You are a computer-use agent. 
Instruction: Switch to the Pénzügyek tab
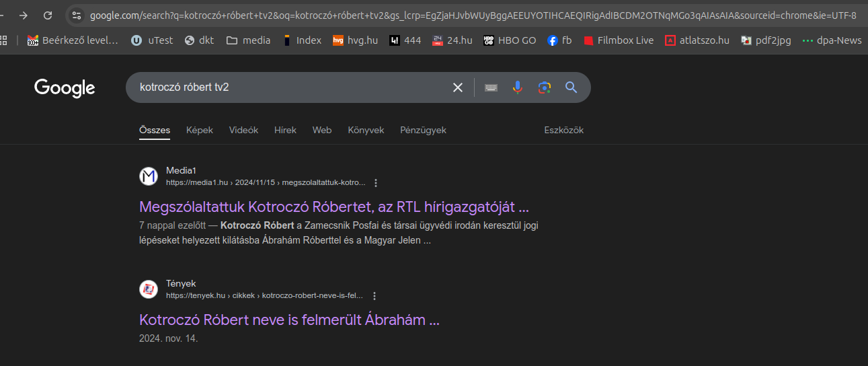423,130
